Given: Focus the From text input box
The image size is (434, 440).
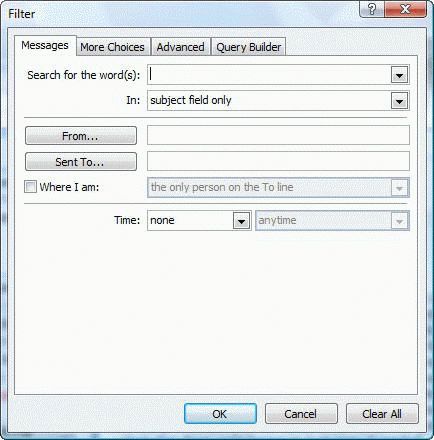Looking at the screenshot, I should 278,135.
